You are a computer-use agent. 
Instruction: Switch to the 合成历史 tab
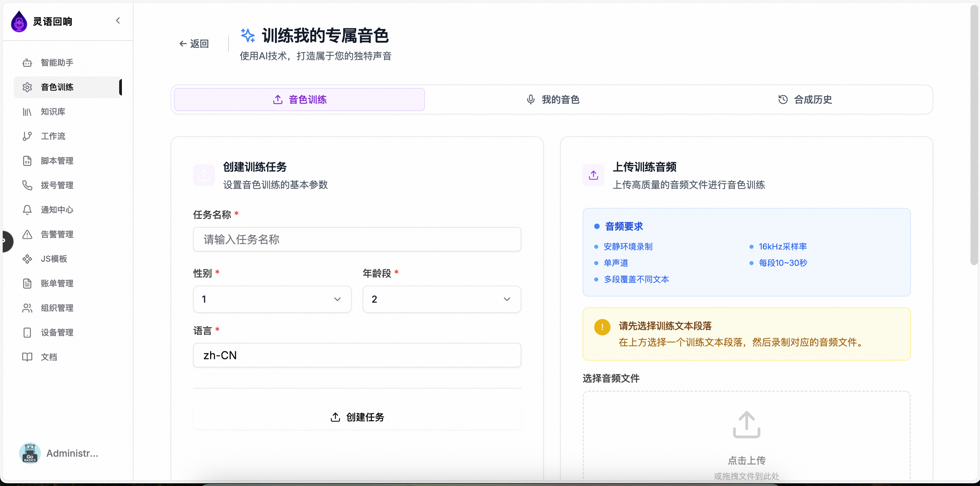805,100
